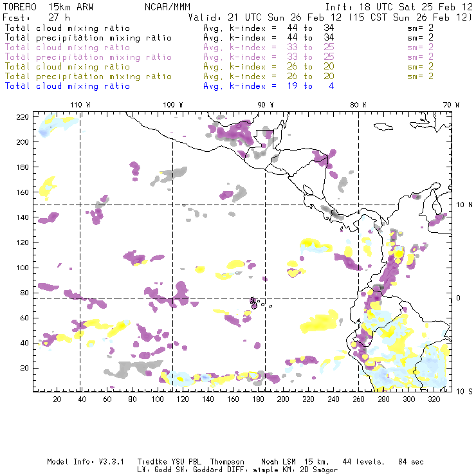Click the 'KM: 2D Smagor' text
This screenshot has width=476, height=476.
tap(309, 470)
